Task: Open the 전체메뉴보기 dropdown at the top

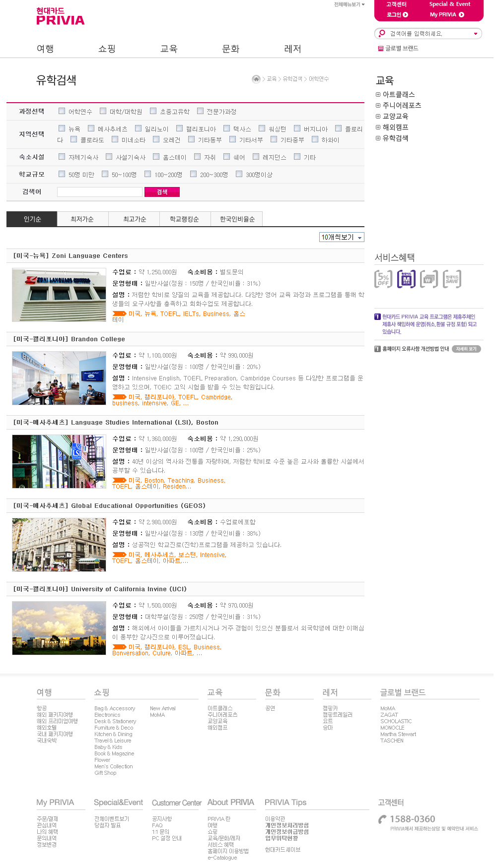Action: pos(349,4)
